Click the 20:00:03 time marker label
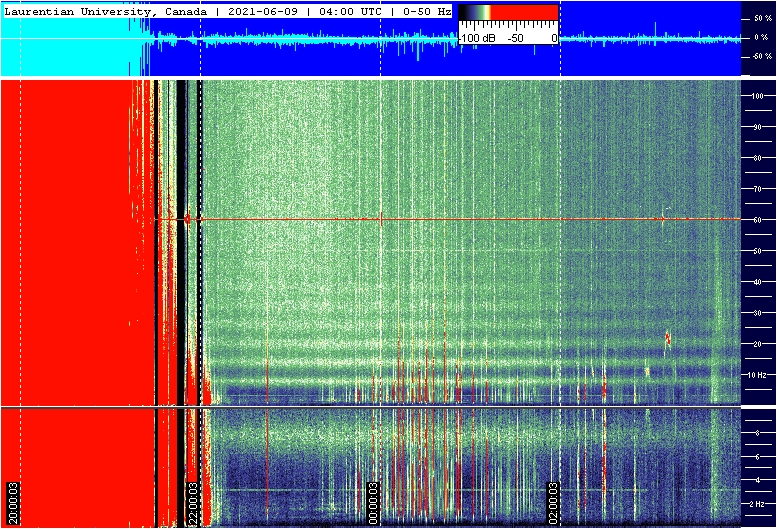 click(x=13, y=503)
